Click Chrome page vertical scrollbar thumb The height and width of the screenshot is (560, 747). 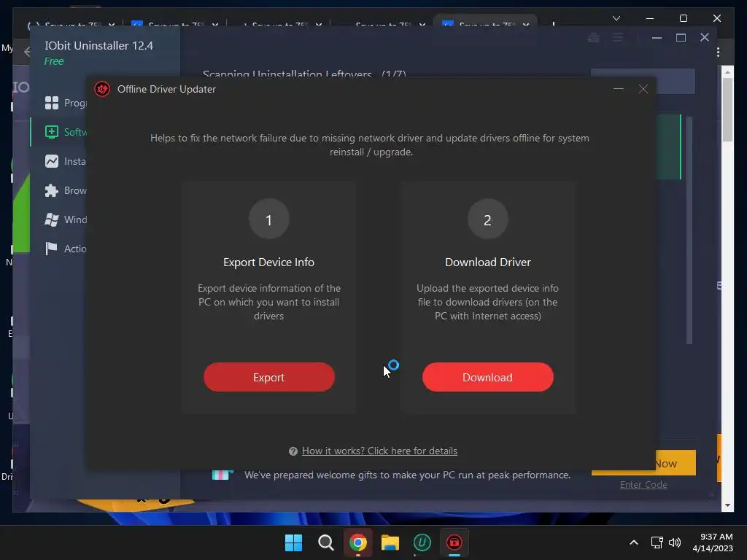tap(727, 109)
